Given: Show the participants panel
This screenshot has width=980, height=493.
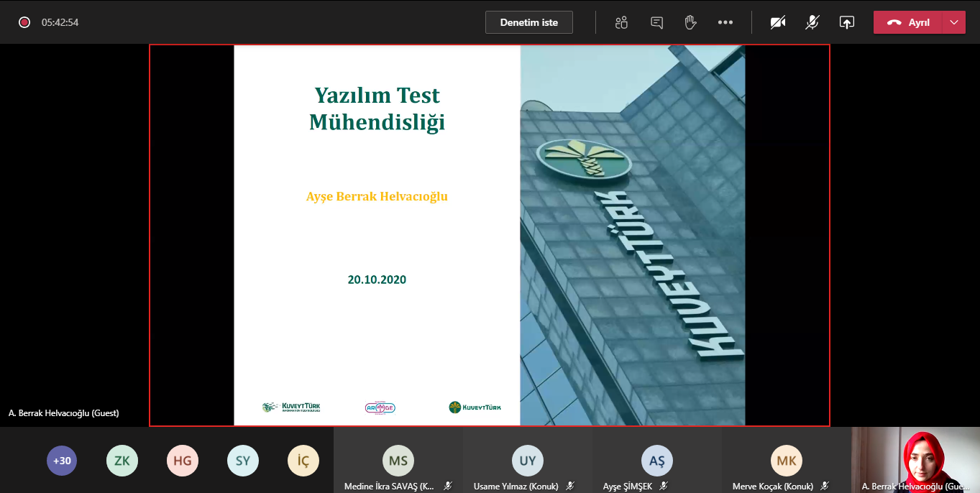Looking at the screenshot, I should point(622,22).
